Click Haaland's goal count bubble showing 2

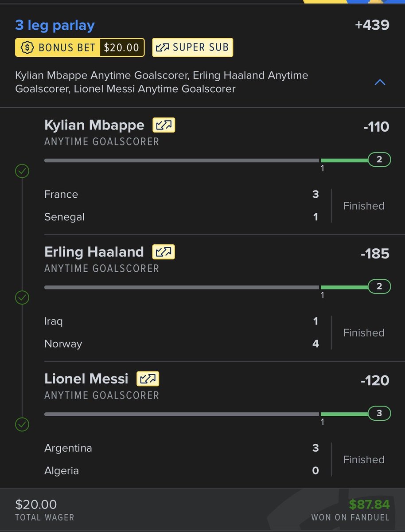(379, 286)
